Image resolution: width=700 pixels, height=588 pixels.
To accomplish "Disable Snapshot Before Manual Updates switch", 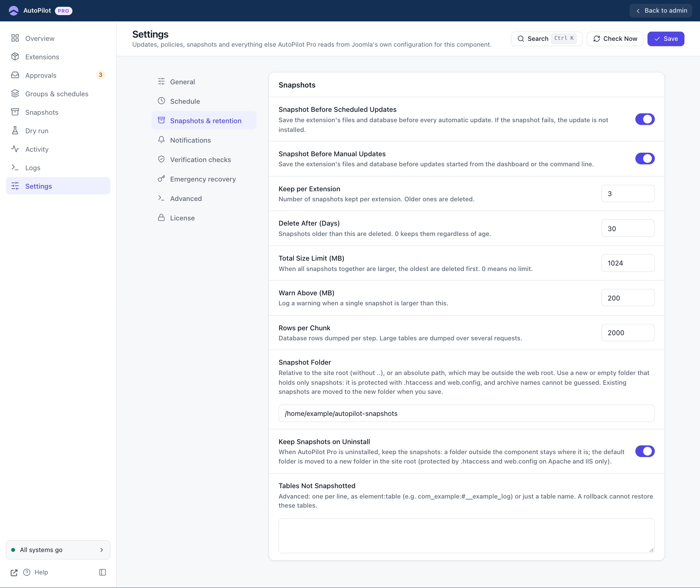I will point(645,159).
